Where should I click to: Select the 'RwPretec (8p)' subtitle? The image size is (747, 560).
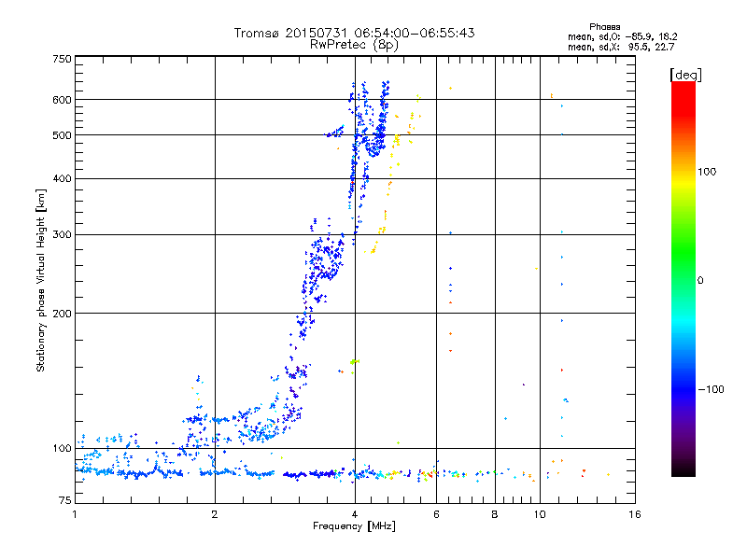(354, 45)
